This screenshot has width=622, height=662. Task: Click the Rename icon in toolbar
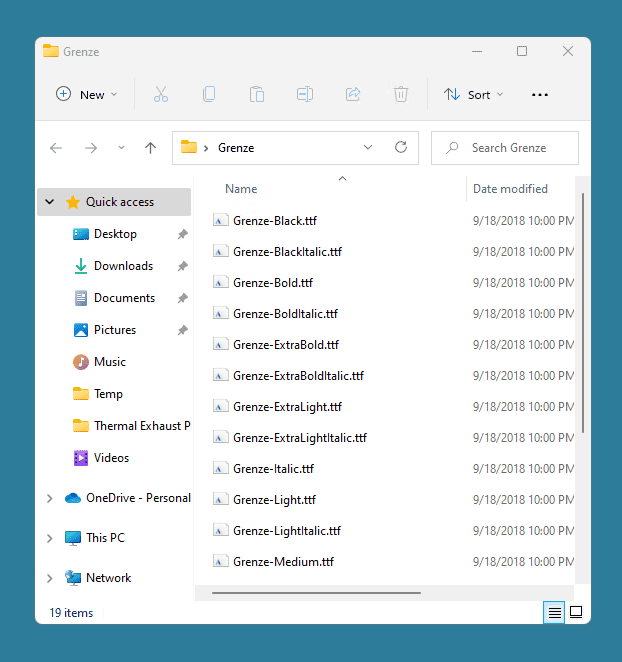(305, 94)
